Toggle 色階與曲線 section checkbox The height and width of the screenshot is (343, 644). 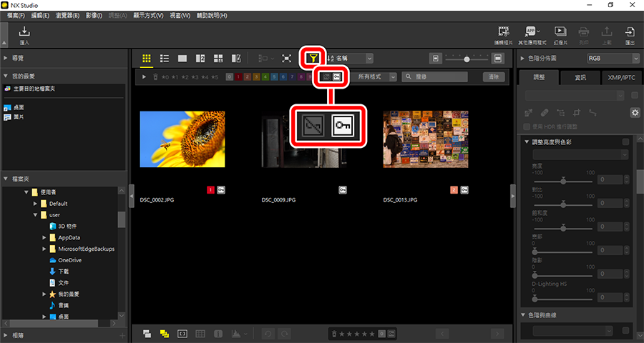(x=625, y=330)
